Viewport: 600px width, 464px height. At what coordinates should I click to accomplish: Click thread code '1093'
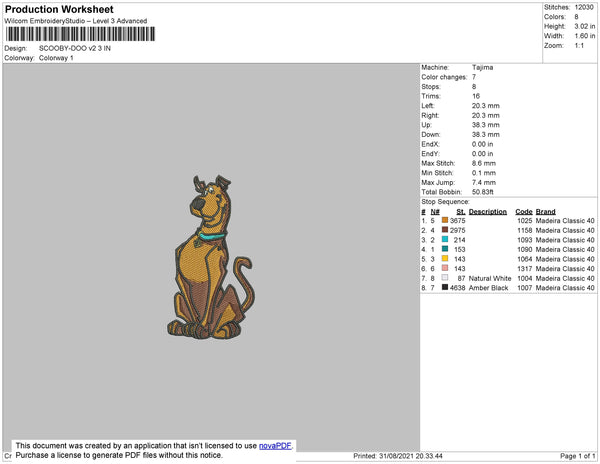click(525, 240)
